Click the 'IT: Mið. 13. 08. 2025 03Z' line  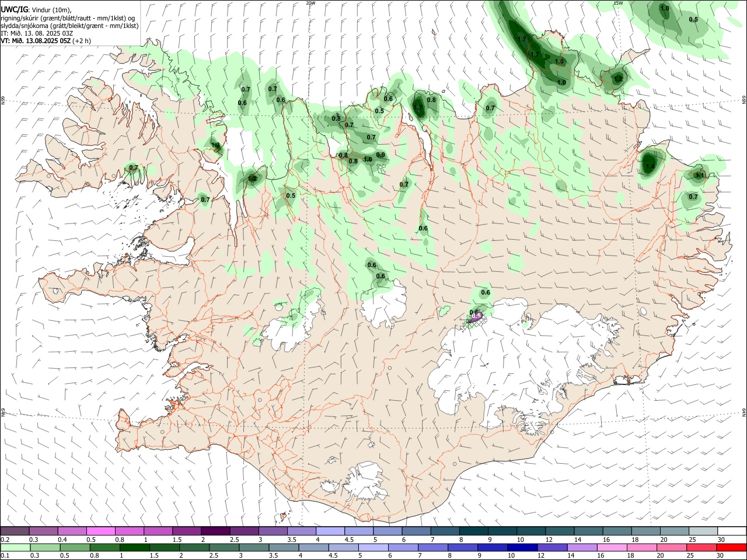[x=37, y=33]
